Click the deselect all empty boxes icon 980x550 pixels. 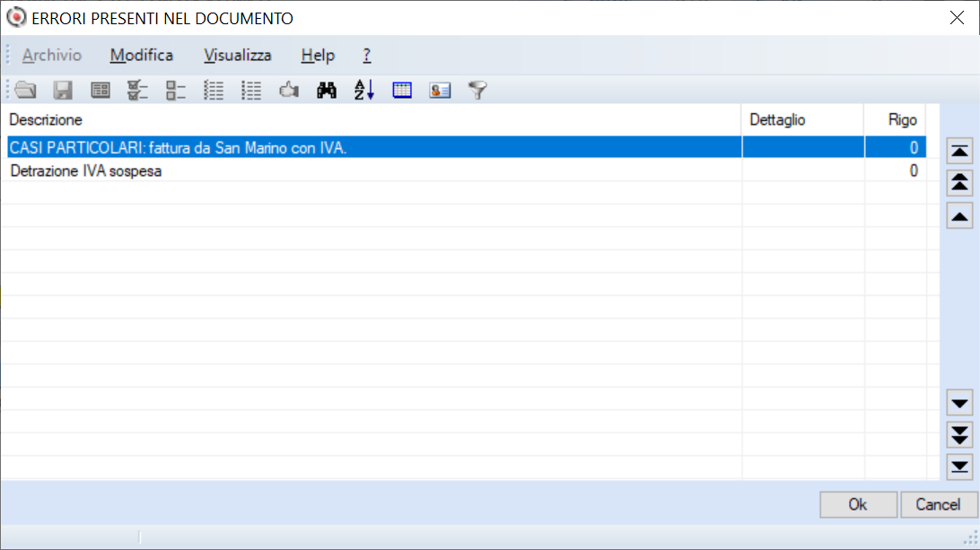(x=176, y=90)
